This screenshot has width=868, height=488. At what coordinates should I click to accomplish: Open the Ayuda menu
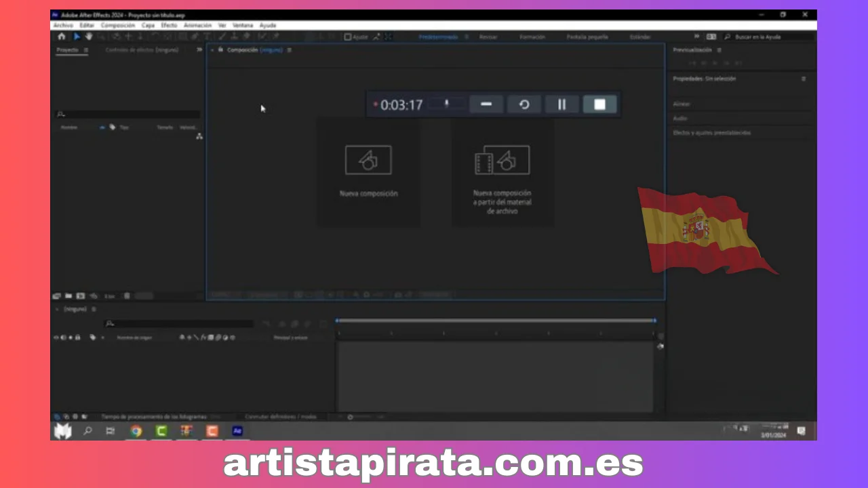pos(268,25)
